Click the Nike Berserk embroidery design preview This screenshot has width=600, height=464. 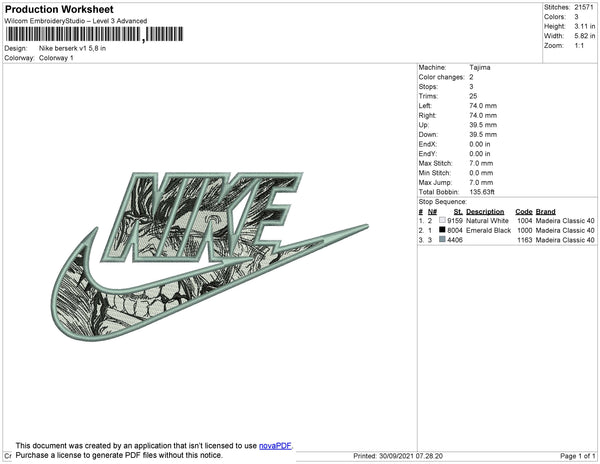[x=210, y=256]
